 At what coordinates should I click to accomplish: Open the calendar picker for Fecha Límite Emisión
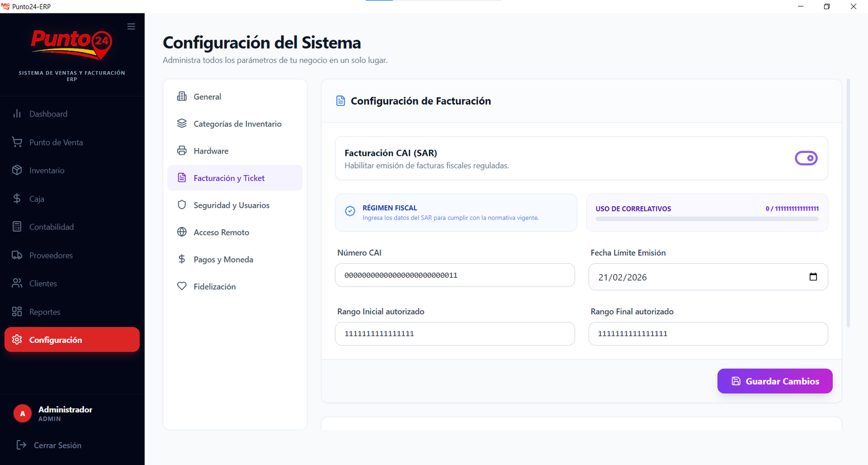point(813,277)
